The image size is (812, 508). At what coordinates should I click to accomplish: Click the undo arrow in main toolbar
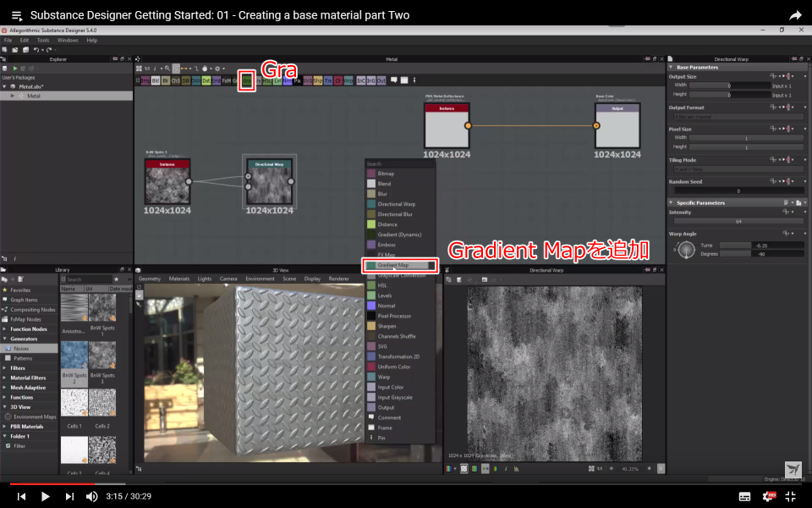point(36,50)
